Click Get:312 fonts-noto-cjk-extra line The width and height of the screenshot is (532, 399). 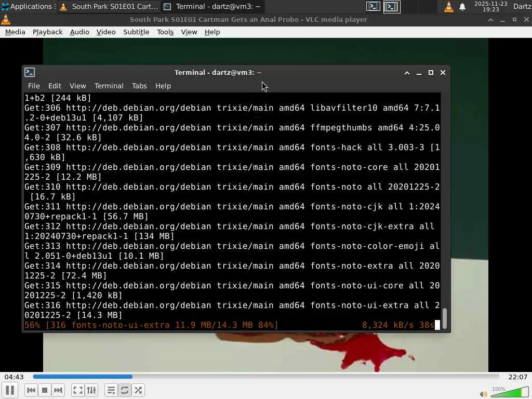coord(232,231)
